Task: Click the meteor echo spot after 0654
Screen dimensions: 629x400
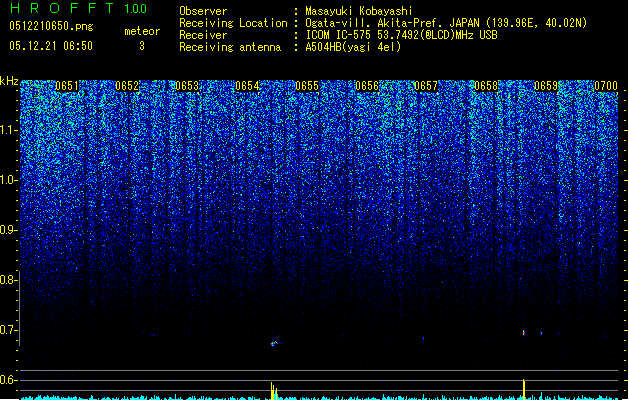Action: tap(275, 343)
